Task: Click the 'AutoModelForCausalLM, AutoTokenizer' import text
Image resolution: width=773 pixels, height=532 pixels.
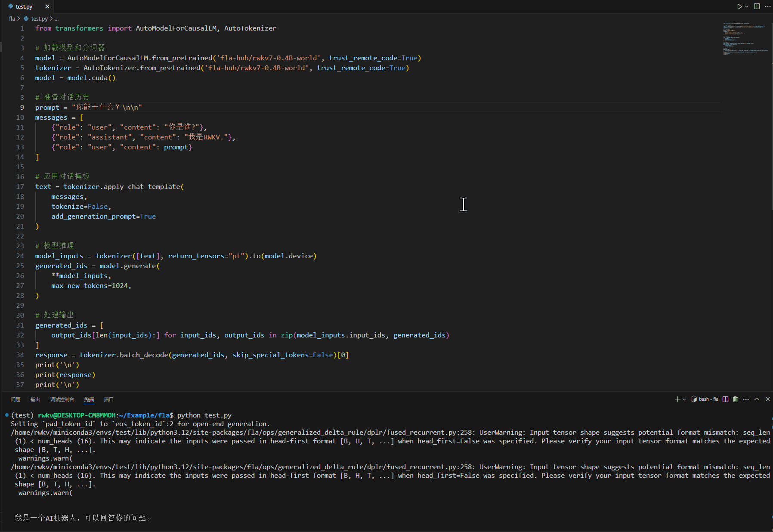Action: tap(206, 28)
